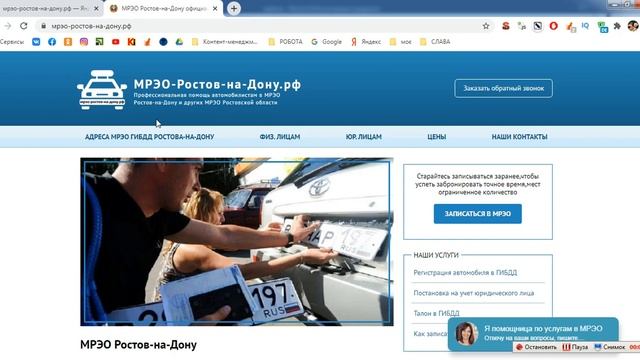Viewport: 640px width, 360px height.
Task: Click the license plate banner photo
Action: (237, 242)
